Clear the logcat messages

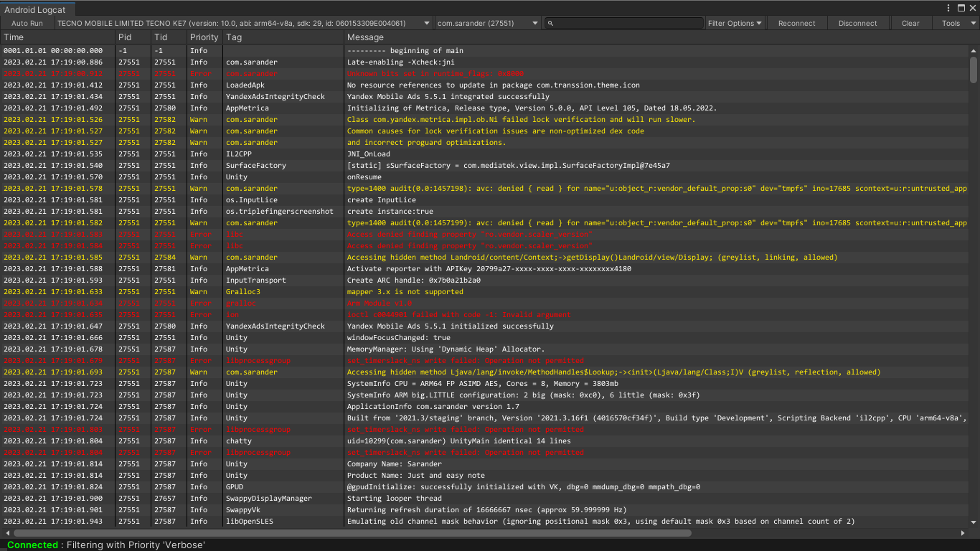(x=910, y=22)
